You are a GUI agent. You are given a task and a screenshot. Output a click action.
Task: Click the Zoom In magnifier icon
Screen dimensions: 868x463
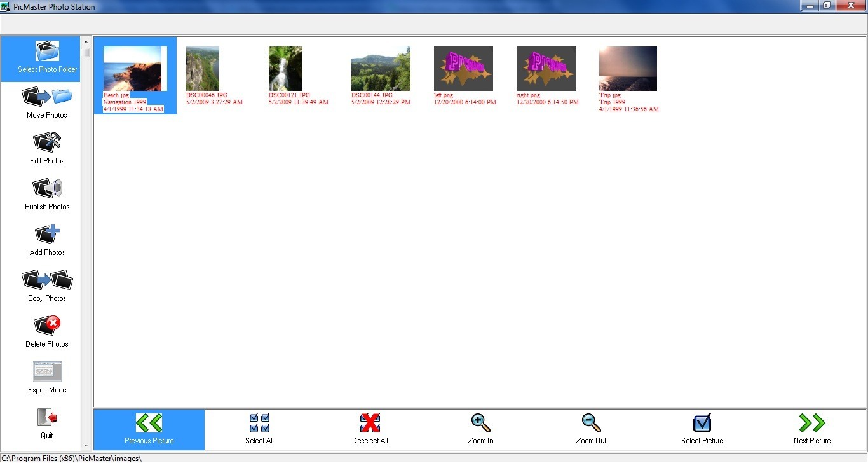click(480, 423)
